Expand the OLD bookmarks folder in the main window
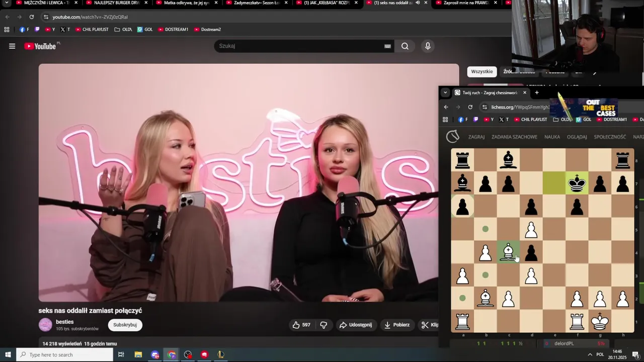644x362 pixels. (123, 30)
